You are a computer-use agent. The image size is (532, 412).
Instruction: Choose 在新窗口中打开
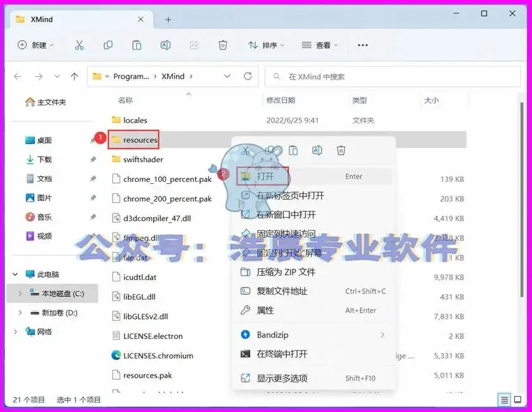(x=314, y=215)
